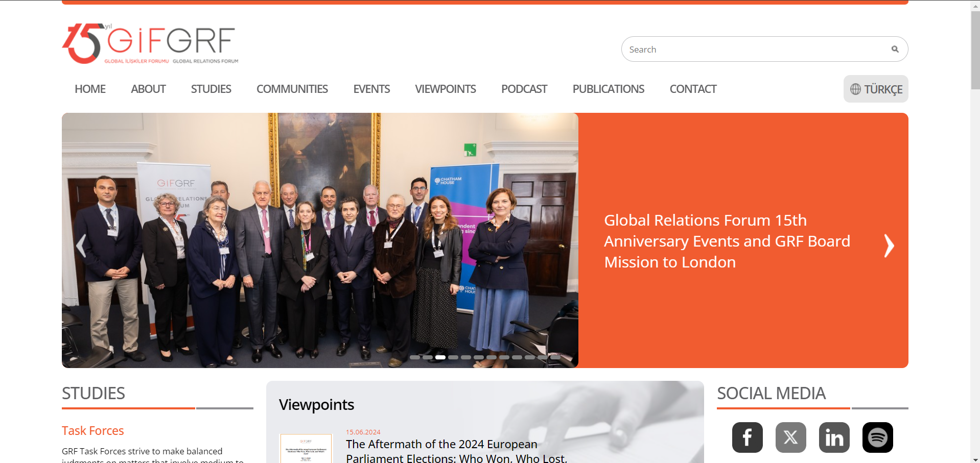Select the active third slide indicator
The height and width of the screenshot is (463, 980).
[440, 357]
